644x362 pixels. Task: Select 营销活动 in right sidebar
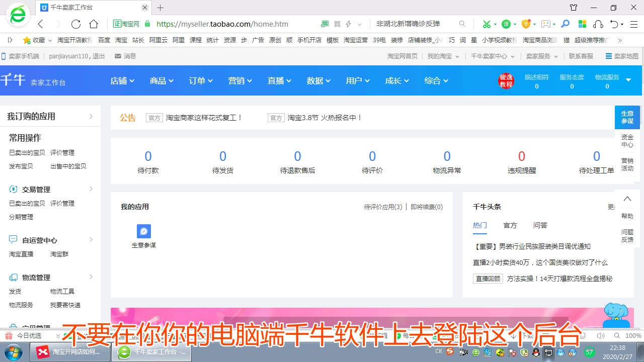tap(627, 164)
